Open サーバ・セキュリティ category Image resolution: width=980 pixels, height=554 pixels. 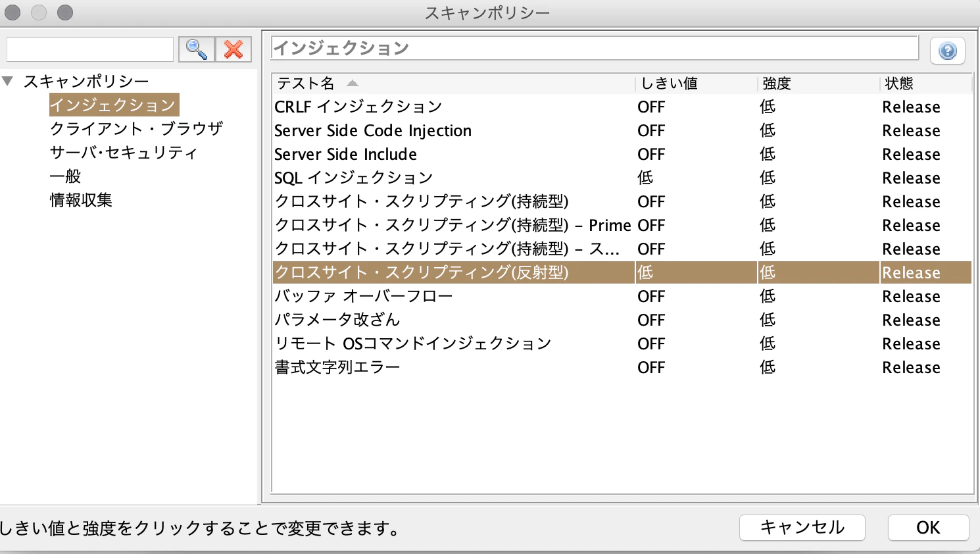tap(124, 153)
